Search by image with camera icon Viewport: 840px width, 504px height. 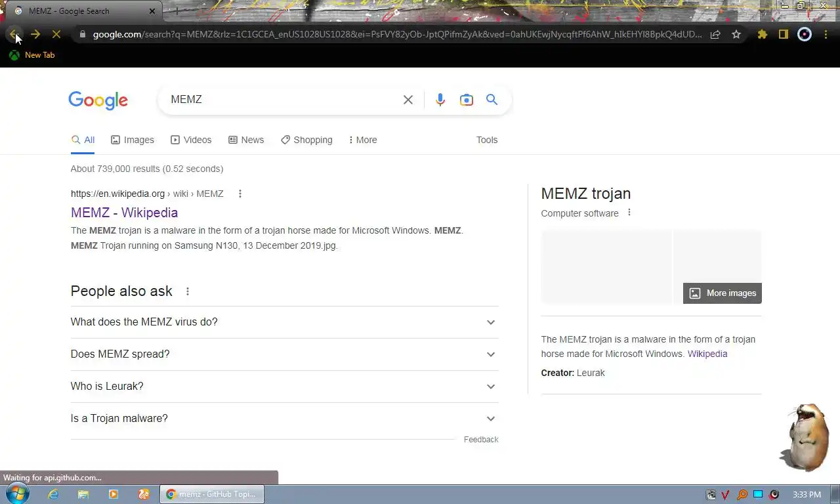click(x=467, y=100)
